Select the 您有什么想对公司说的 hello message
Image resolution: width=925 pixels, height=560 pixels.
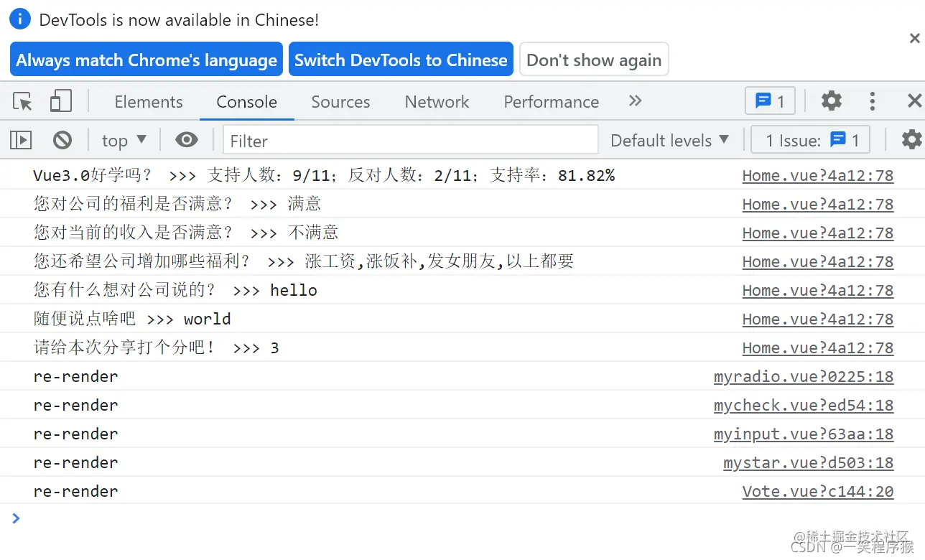click(175, 290)
